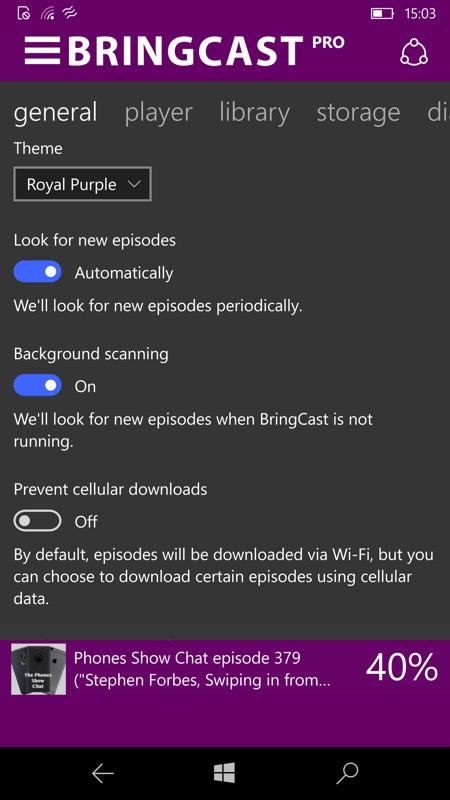This screenshot has height=800, width=450.
Task: Open the storage settings tab
Action: 358,112
